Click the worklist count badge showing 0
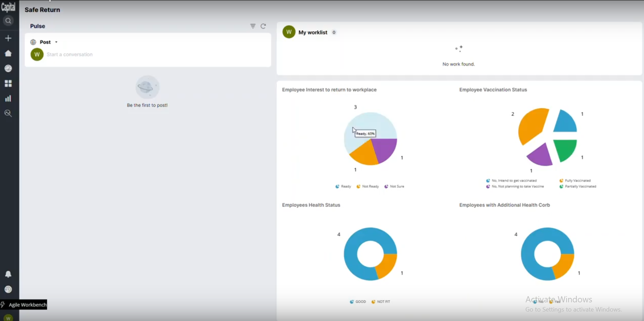 [334, 32]
